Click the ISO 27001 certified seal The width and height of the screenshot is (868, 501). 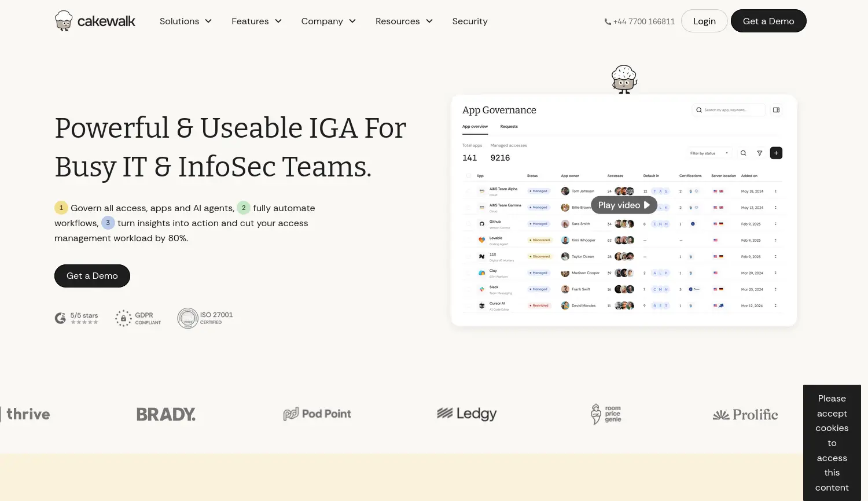pos(187,318)
